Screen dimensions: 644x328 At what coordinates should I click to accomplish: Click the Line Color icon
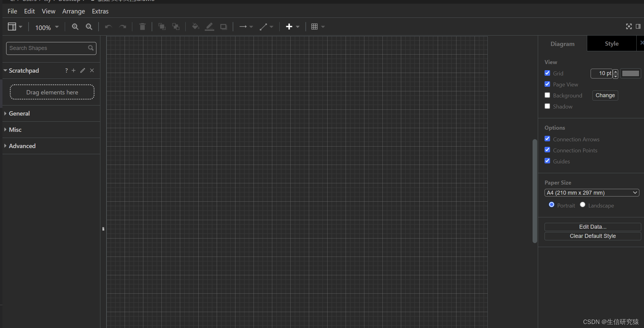209,27
